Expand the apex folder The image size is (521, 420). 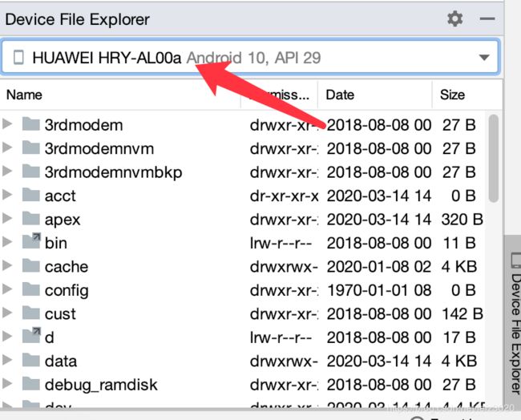coord(7,218)
